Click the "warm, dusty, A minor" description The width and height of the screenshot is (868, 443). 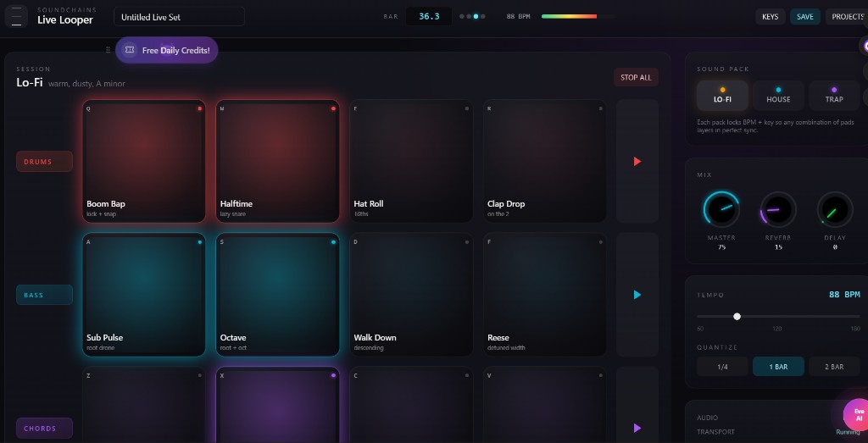[x=86, y=84]
